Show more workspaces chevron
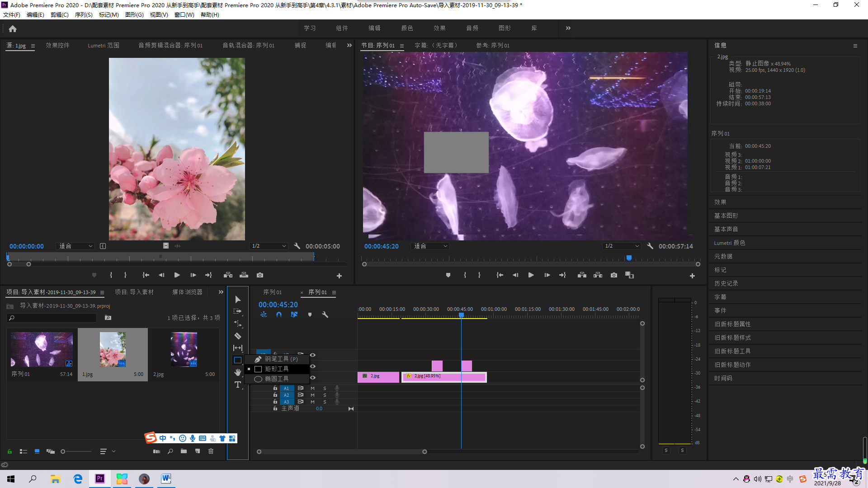 point(568,28)
